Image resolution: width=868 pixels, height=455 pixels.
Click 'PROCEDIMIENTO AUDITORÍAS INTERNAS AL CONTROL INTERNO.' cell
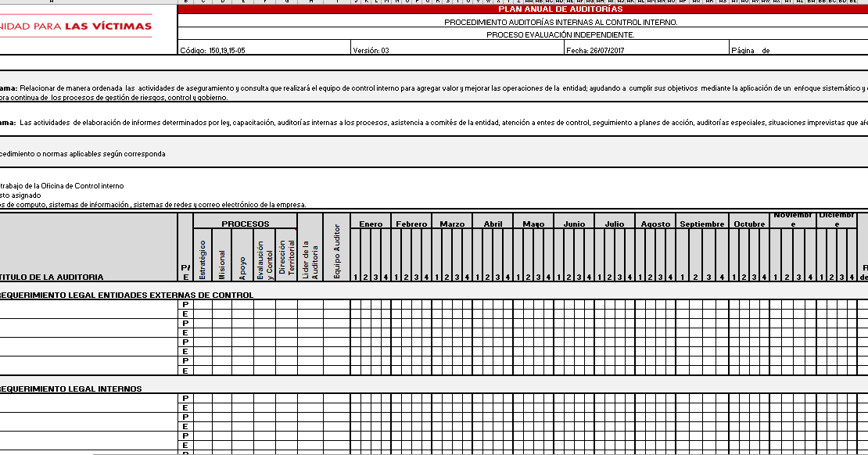(522, 23)
